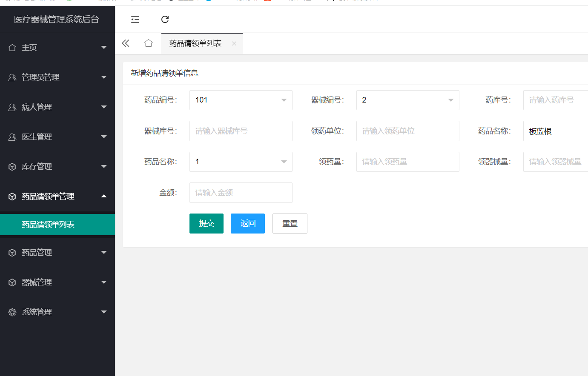Click the gear icon beside 系统管理
588x376 pixels.
point(12,312)
